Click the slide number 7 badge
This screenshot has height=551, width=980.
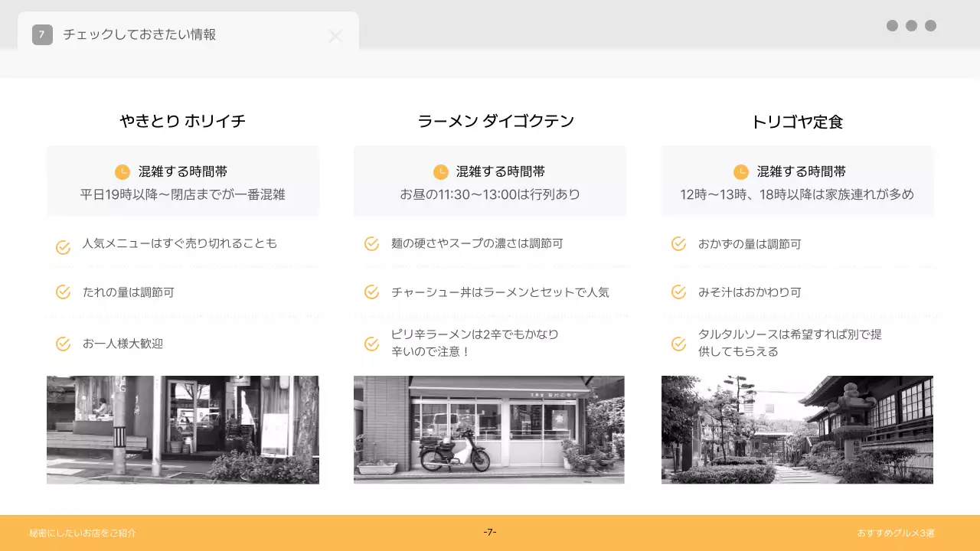41,34
